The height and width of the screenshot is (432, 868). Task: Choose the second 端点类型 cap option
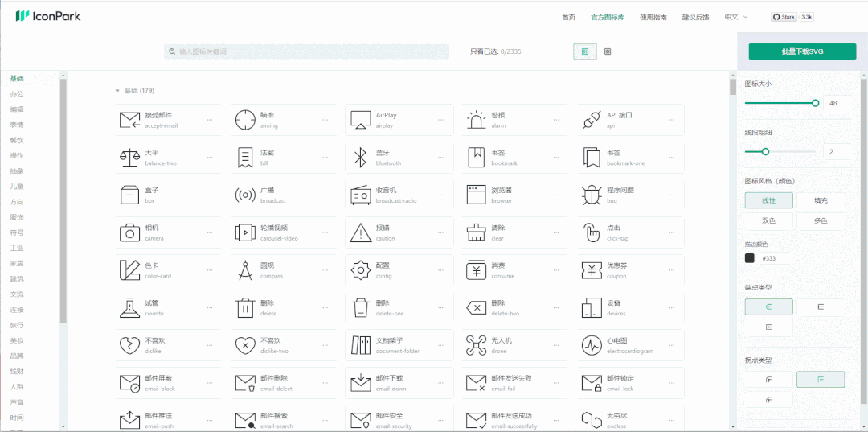821,307
